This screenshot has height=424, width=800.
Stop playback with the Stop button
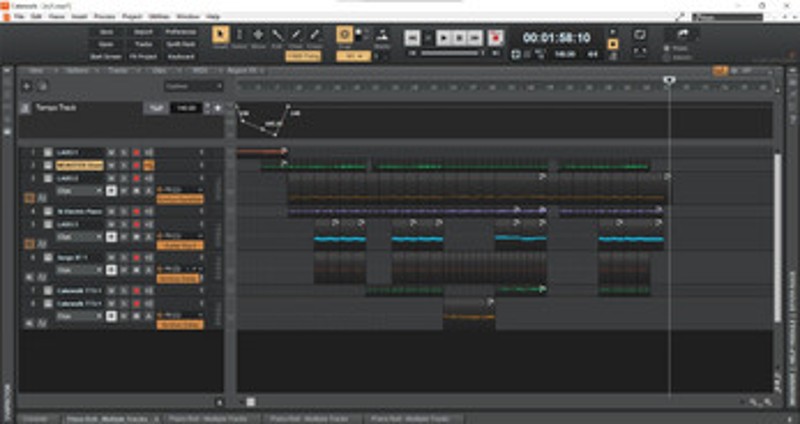pyautogui.click(x=459, y=38)
